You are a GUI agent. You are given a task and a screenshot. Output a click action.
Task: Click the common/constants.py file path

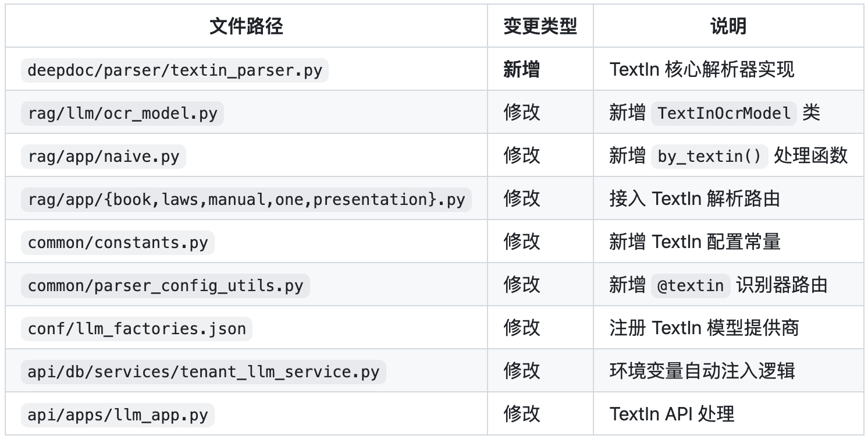pos(118,242)
